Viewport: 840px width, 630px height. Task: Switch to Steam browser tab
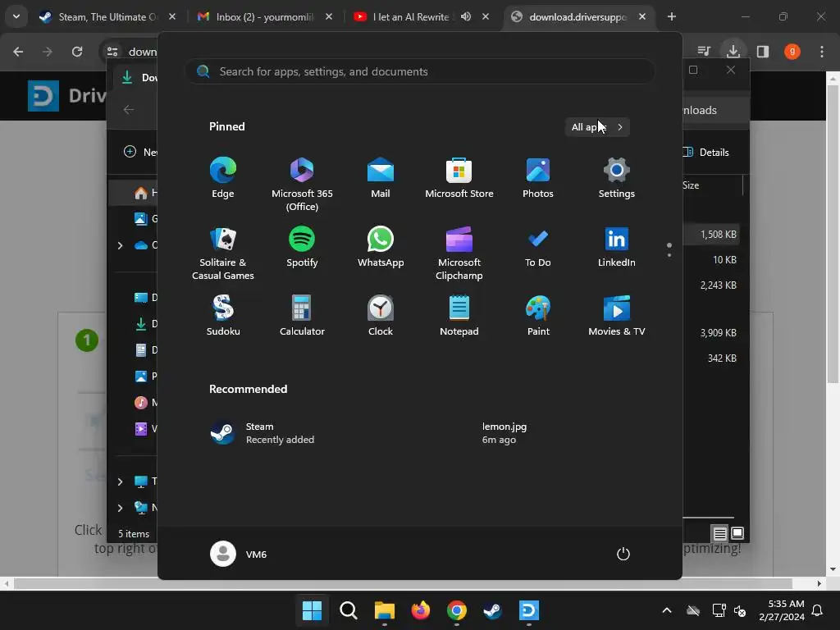(107, 16)
